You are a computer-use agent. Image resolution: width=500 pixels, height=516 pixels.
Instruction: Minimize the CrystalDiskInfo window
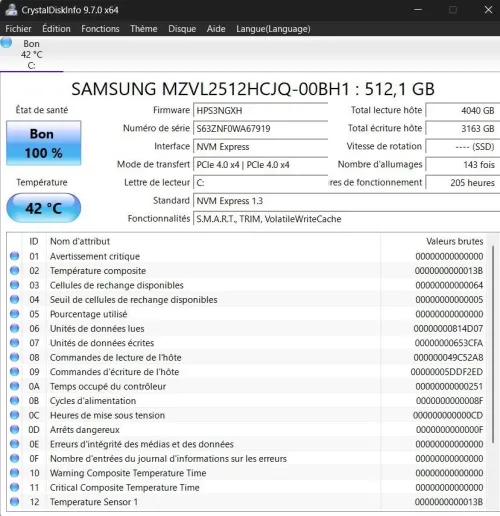pos(418,9)
